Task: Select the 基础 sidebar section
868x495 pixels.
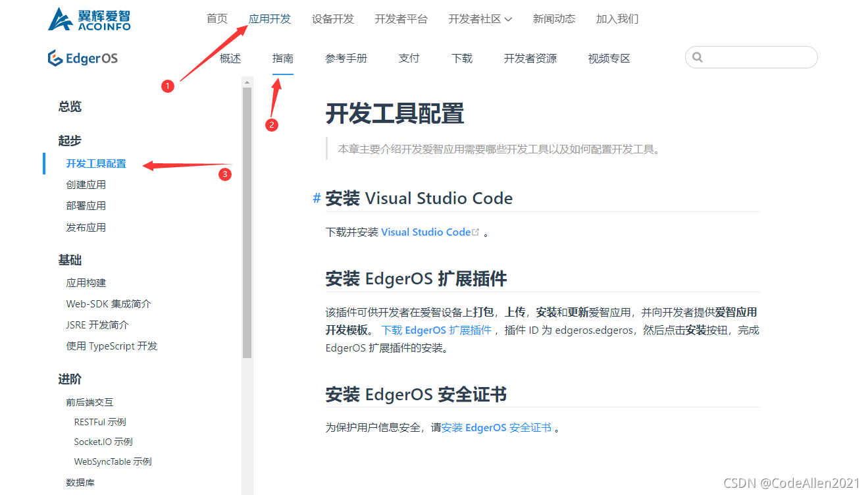Action: click(x=70, y=261)
